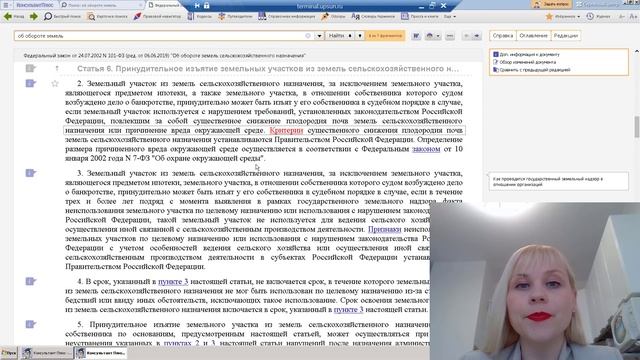
Task: Switch to active КонсультантПлюс taskbar item
Action: (101, 353)
